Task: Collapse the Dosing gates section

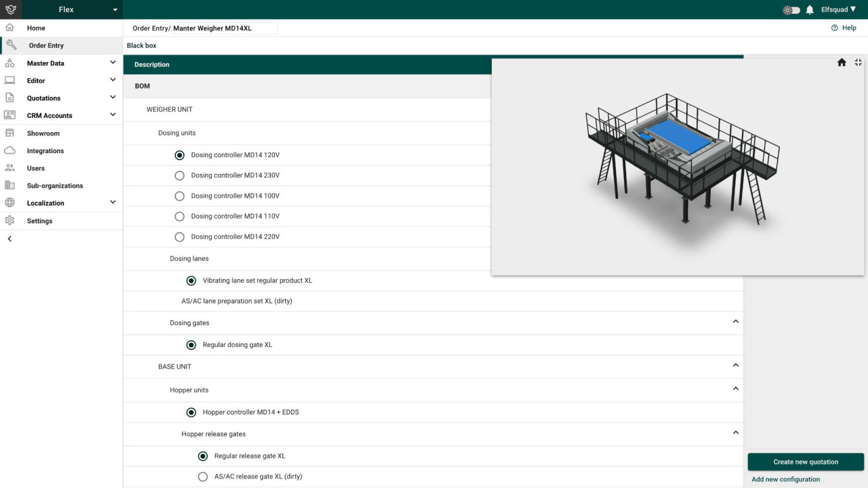Action: [735, 321]
